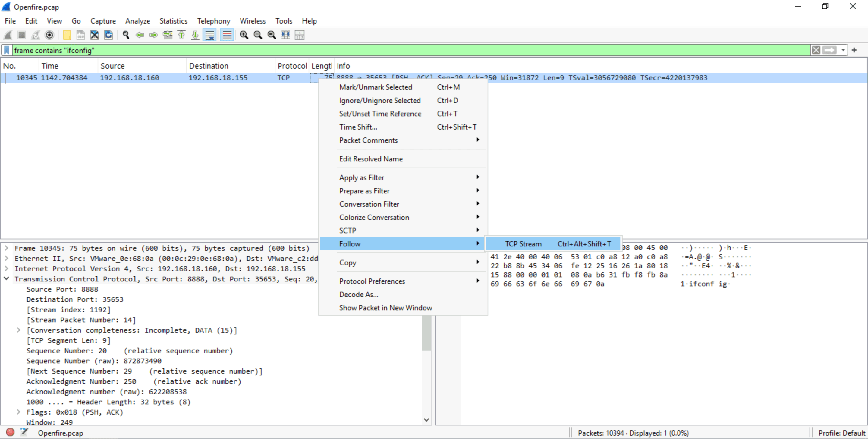Toggle packet colorize rules button

(227, 35)
